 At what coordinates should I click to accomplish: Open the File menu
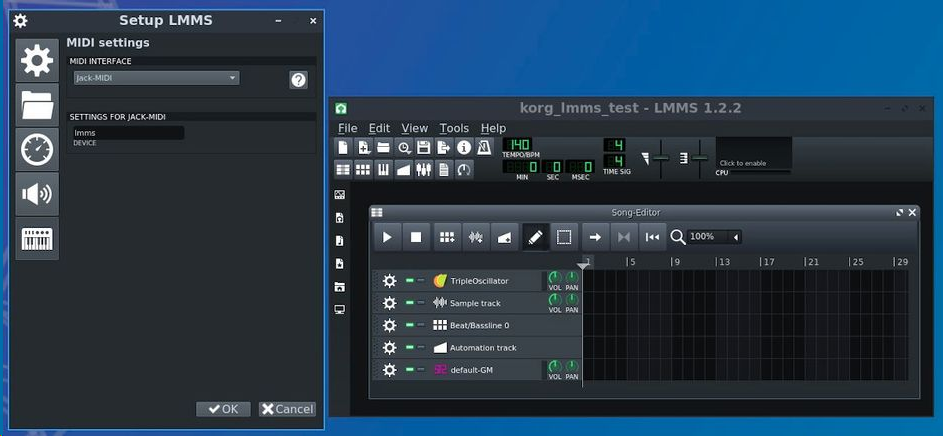348,128
